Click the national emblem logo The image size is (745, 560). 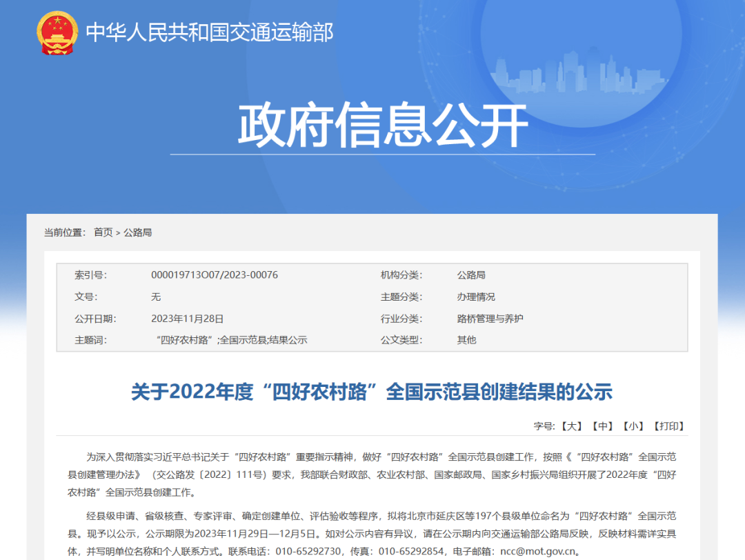coord(57,33)
